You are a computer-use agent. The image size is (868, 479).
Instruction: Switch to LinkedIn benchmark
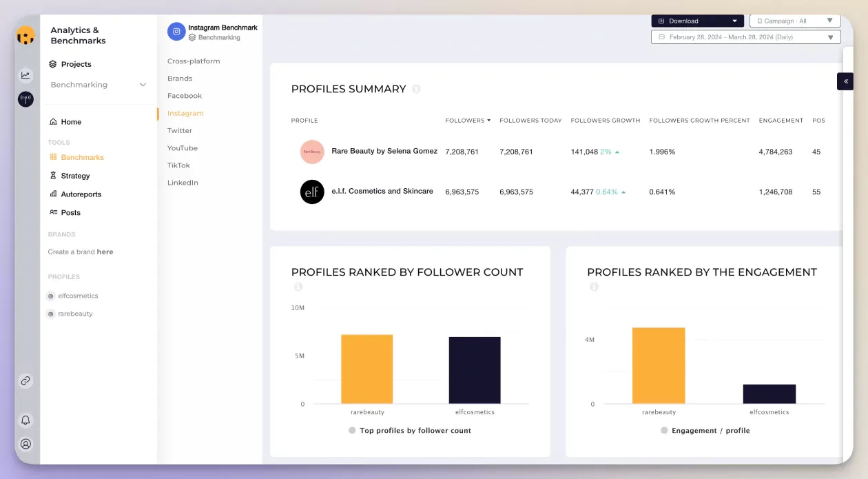(x=183, y=183)
